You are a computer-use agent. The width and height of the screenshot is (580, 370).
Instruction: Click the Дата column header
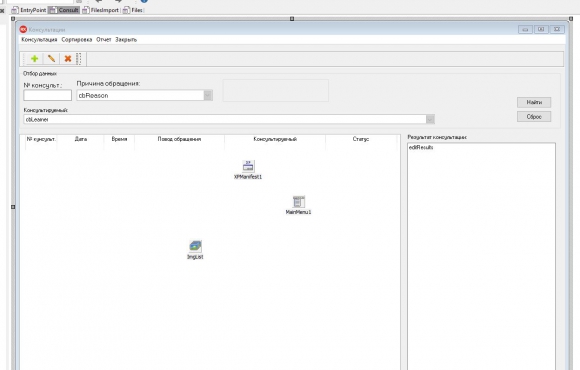click(x=81, y=139)
